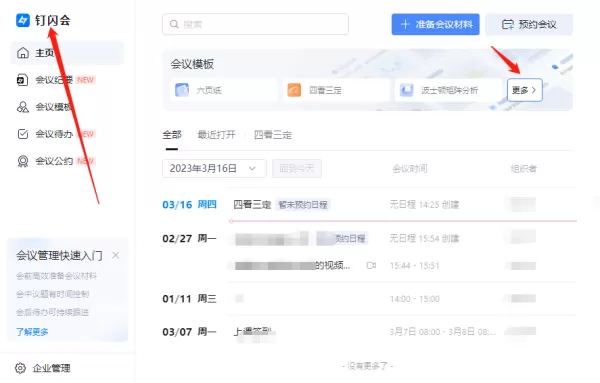Image resolution: width=600 pixels, height=383 pixels.
Task: Click the 3月7日 08:00 meeting time
Action: [x=442, y=332]
